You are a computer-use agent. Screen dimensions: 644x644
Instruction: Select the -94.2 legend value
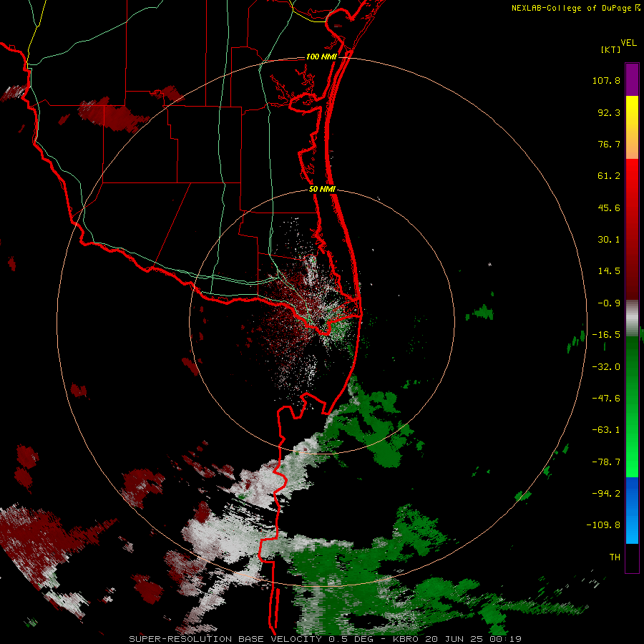click(x=606, y=493)
